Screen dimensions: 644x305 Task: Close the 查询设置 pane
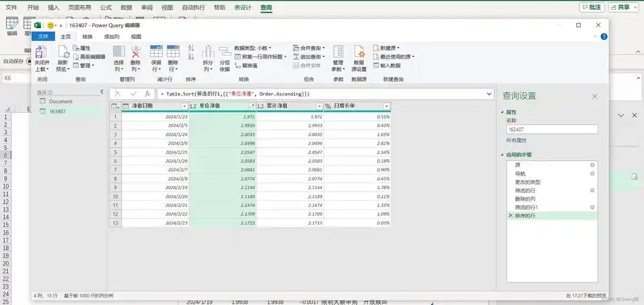click(595, 96)
